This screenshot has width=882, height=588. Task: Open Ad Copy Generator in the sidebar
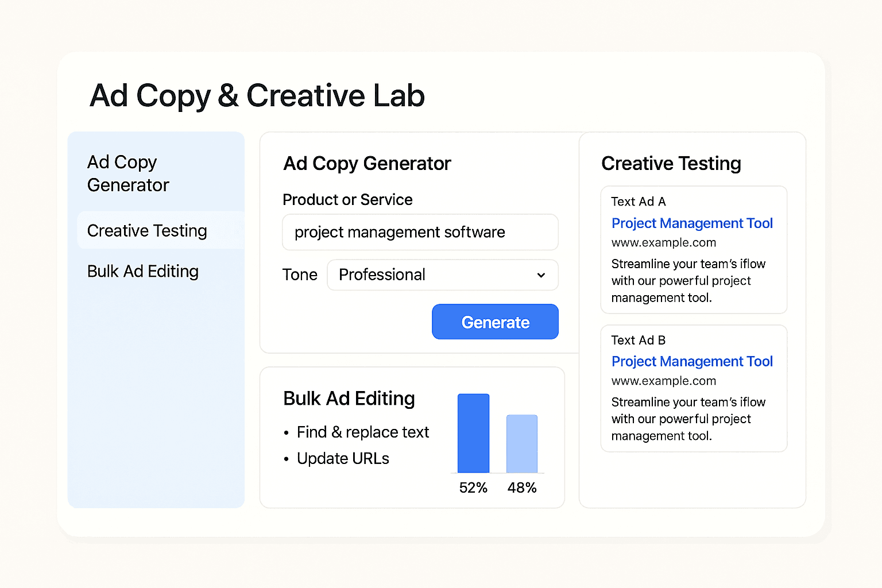[128, 173]
